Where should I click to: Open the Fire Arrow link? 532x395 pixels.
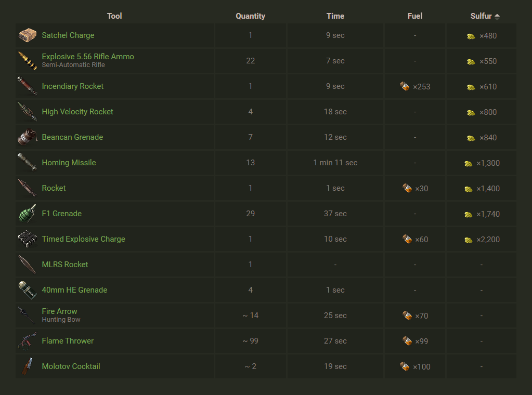[60, 311]
